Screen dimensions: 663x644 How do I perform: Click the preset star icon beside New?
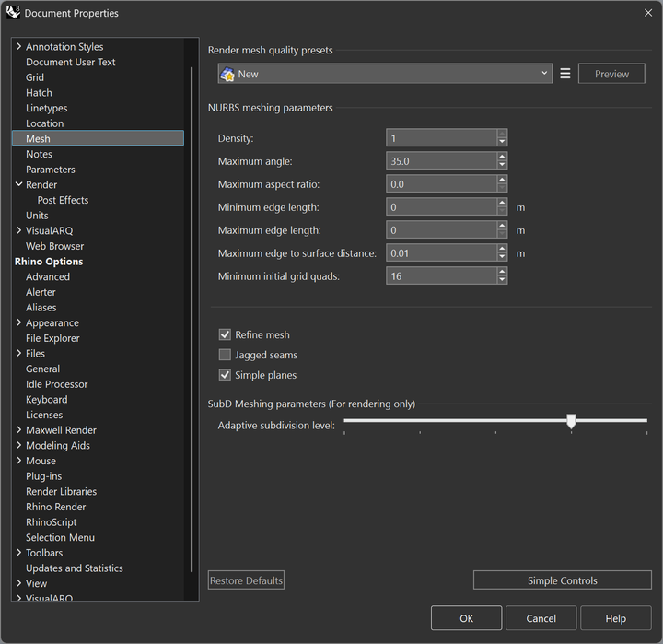pos(227,74)
